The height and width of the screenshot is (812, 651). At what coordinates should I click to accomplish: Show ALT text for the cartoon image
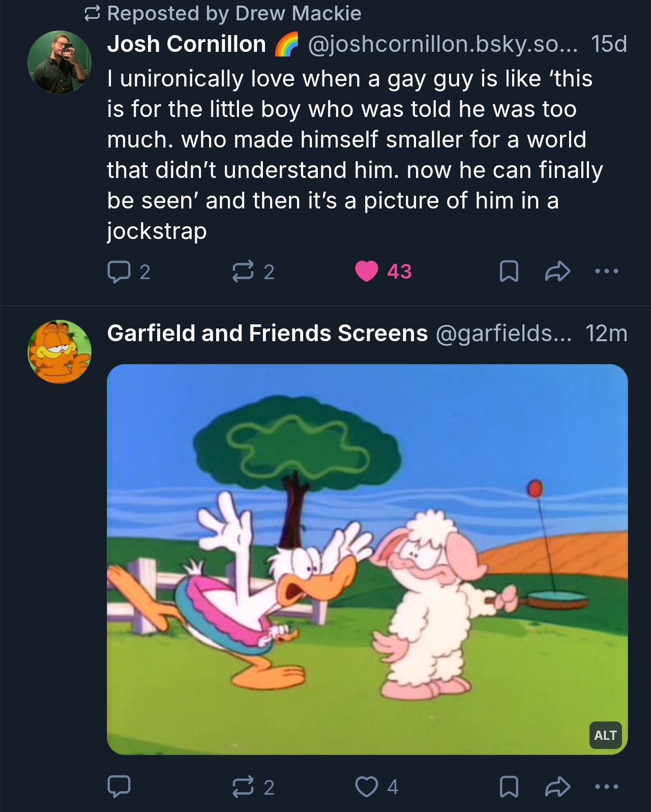tap(605, 735)
